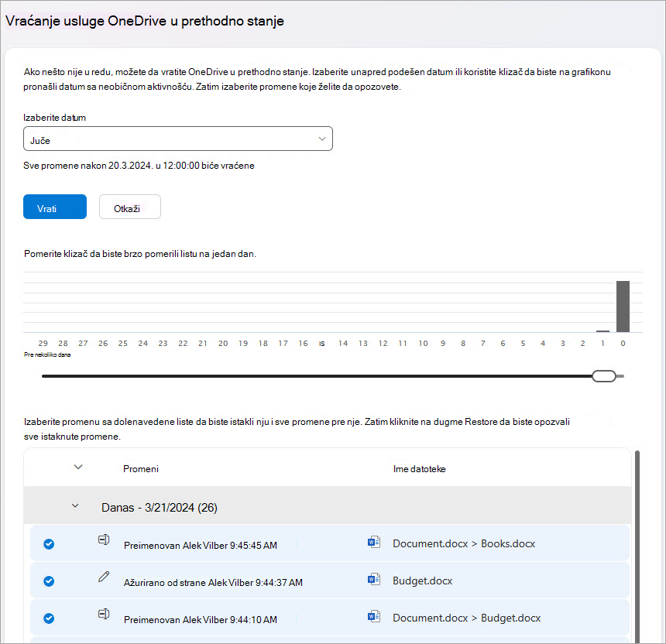
Task: Click the Promeni column header
Action: click(141, 468)
